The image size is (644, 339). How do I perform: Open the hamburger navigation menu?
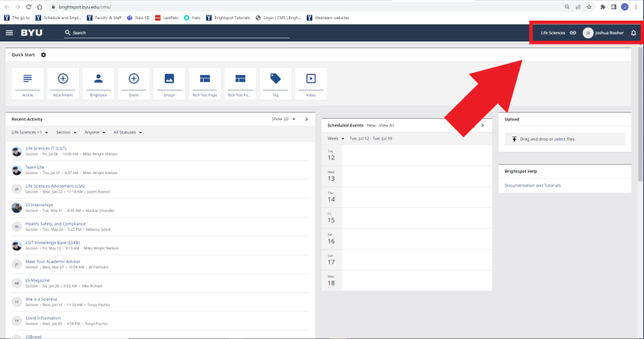9,33
